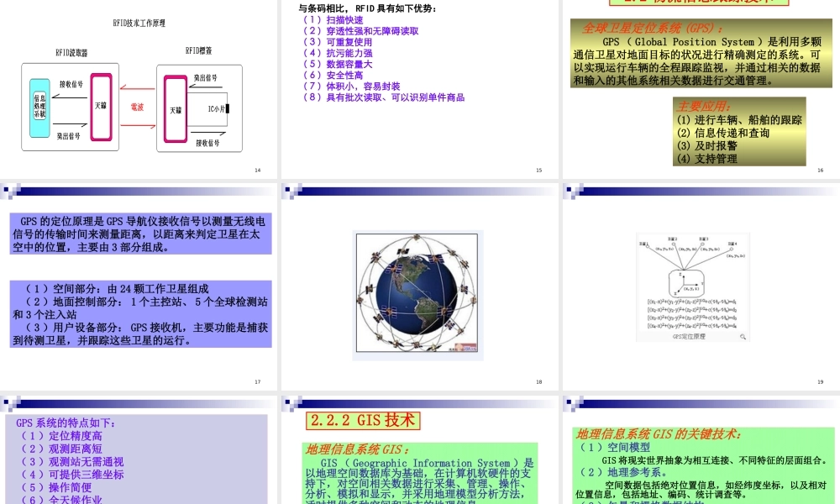Click the line (4)支持管理
Screen dimensions: 840x504
[707, 159]
